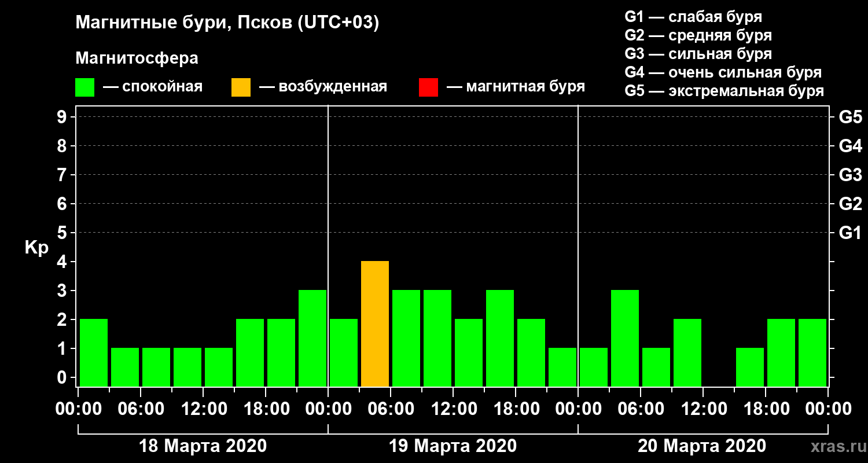Screen dimensions: 868x463
Task: Select the 18 March 21:00–00:00 Kp 3 bar
Action: pyautogui.click(x=312, y=339)
